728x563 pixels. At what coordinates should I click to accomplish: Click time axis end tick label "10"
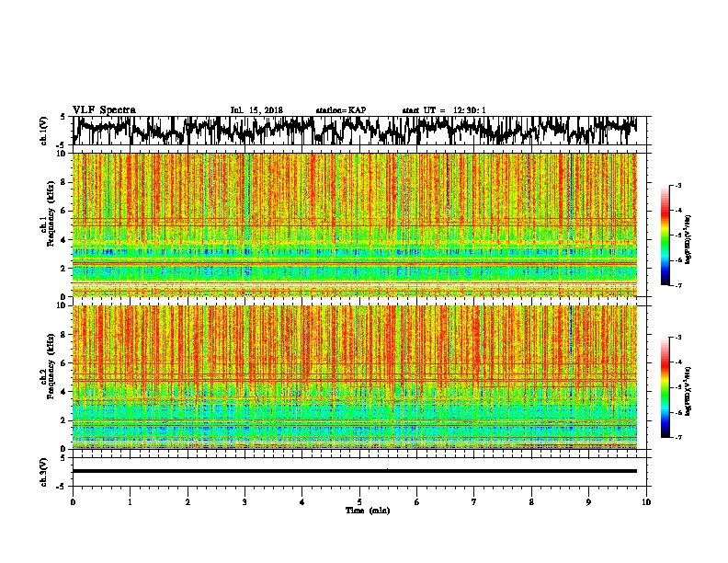coord(646,502)
